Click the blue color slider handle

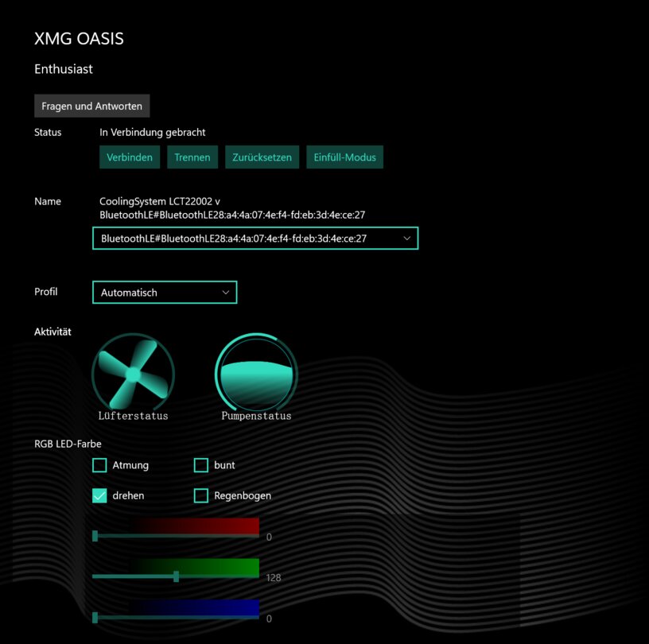[95, 618]
